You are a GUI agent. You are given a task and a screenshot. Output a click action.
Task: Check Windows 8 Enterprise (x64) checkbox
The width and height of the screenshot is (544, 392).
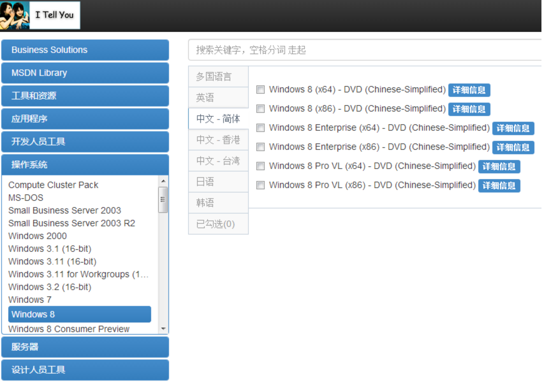click(x=261, y=128)
